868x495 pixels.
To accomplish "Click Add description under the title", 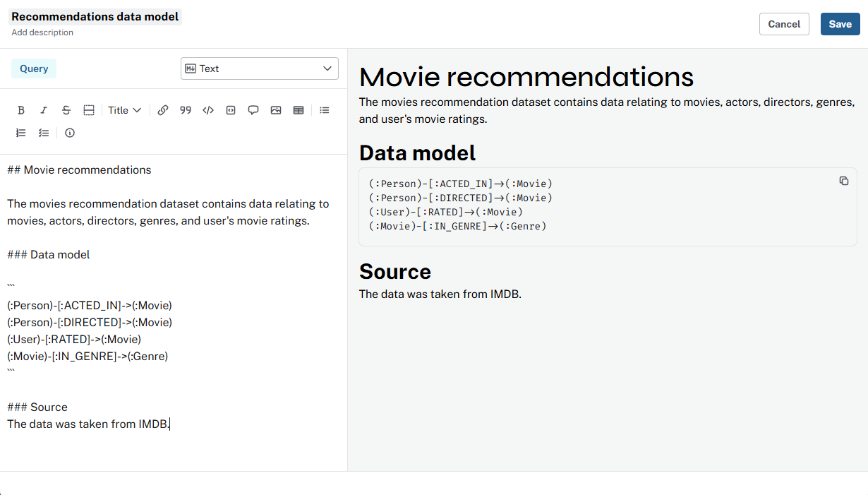I will tap(42, 32).
